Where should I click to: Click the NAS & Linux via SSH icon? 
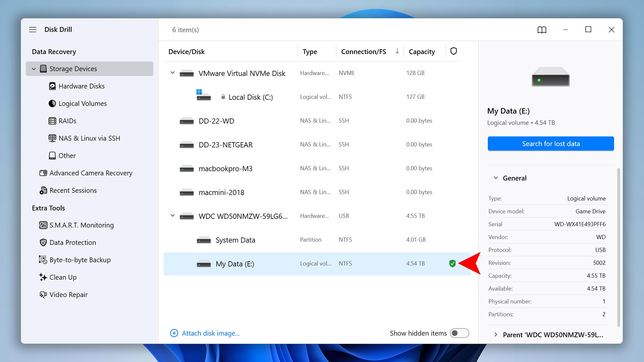(52, 138)
